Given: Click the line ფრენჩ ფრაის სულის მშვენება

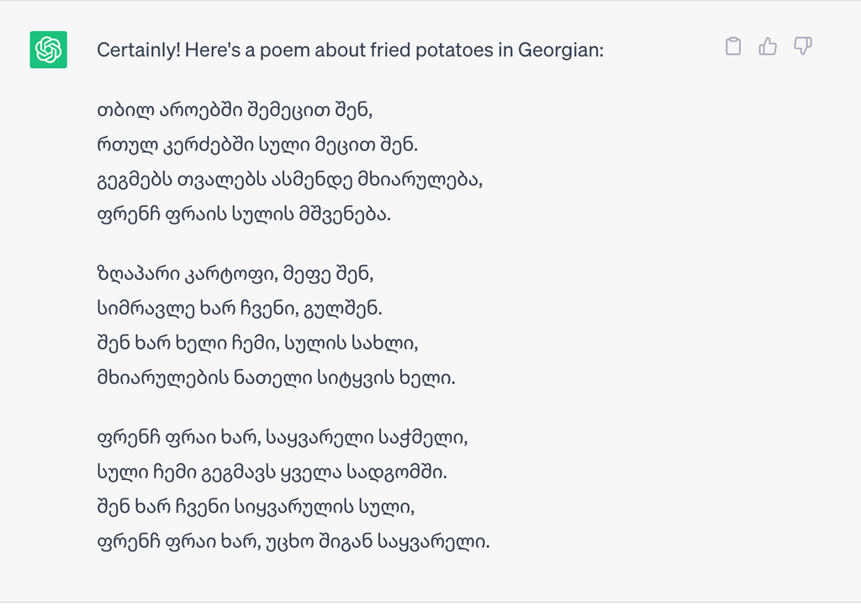Looking at the screenshot, I should click(244, 214).
